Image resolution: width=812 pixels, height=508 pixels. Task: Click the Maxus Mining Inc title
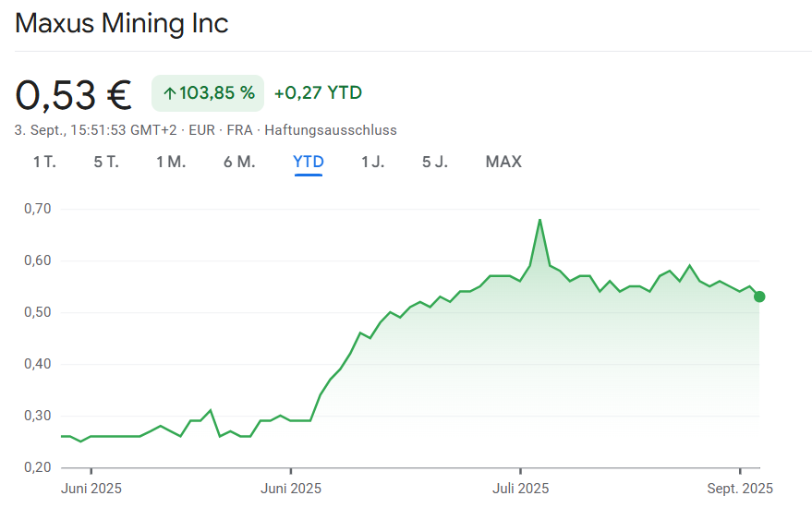(x=122, y=23)
